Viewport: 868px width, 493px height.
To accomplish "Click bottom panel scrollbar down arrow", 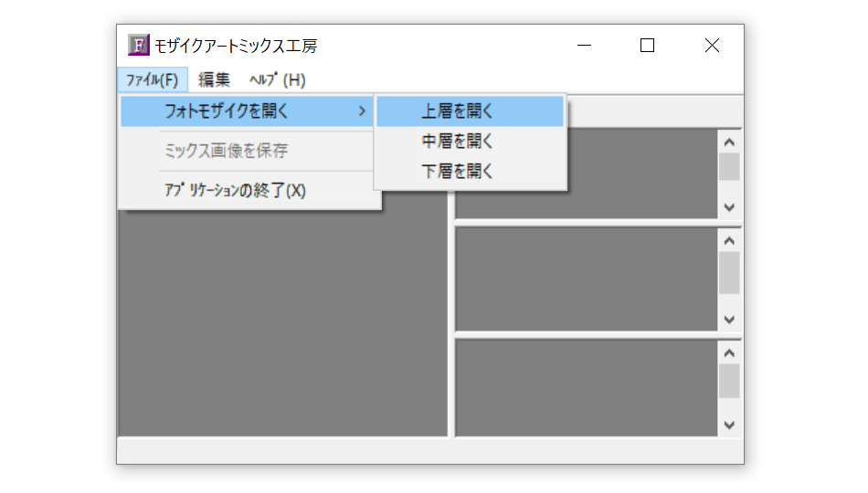I will point(729,425).
